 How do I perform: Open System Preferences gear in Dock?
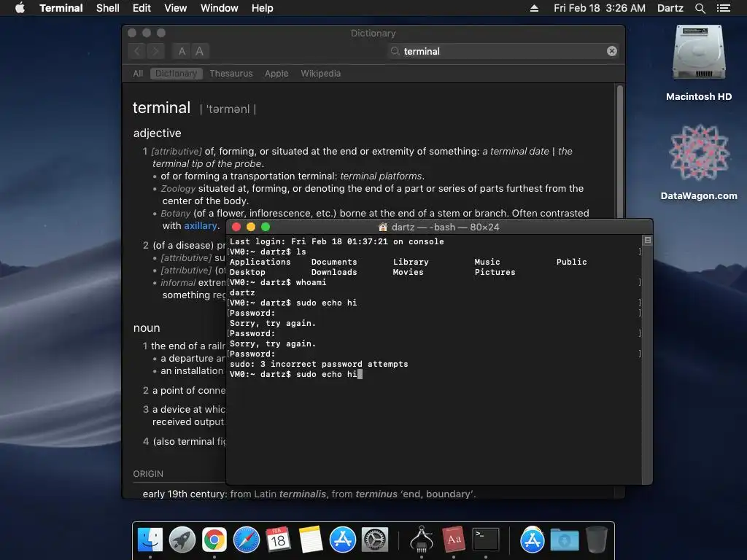click(x=375, y=540)
